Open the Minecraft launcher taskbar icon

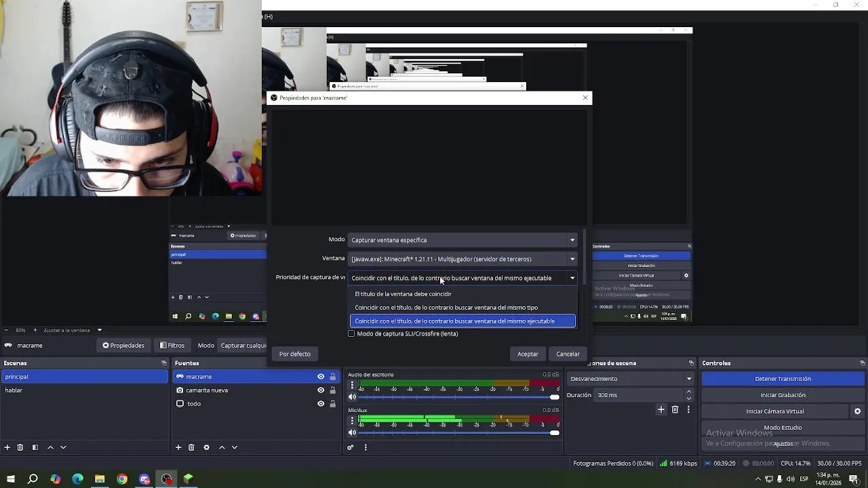point(189,479)
